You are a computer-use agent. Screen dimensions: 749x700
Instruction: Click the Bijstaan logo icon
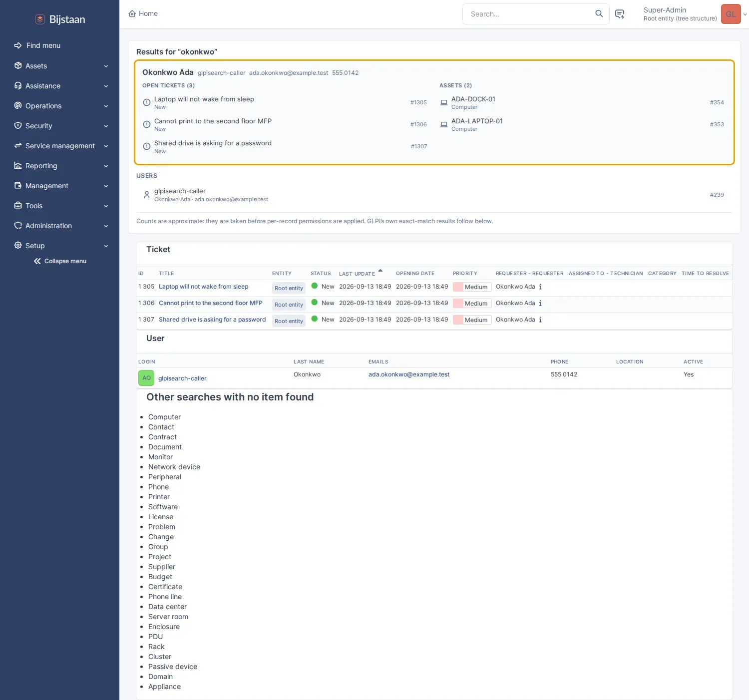click(x=40, y=19)
